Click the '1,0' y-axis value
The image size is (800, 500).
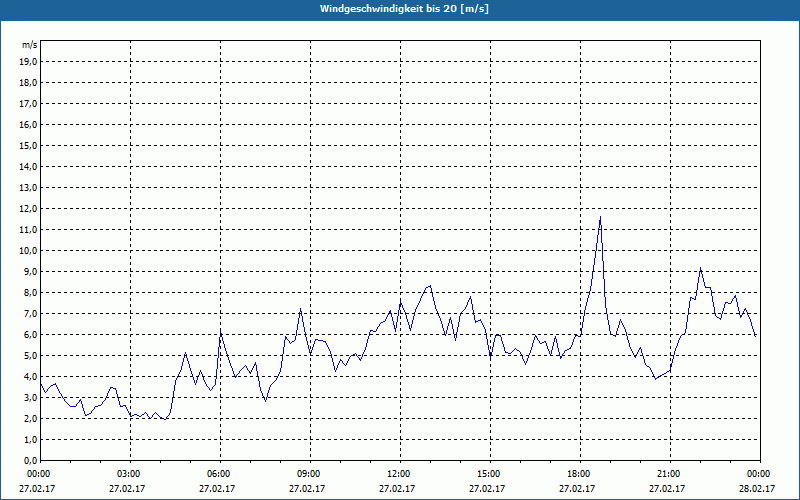pyautogui.click(x=30, y=439)
